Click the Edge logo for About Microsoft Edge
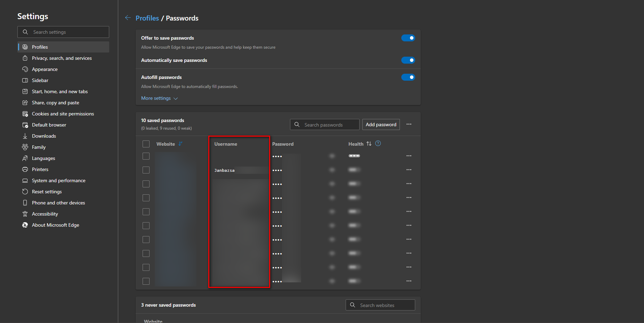This screenshot has height=323, width=644. tap(25, 225)
